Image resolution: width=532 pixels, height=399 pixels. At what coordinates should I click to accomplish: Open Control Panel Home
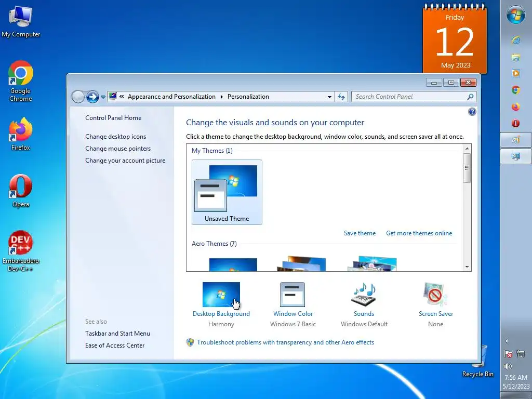click(113, 118)
